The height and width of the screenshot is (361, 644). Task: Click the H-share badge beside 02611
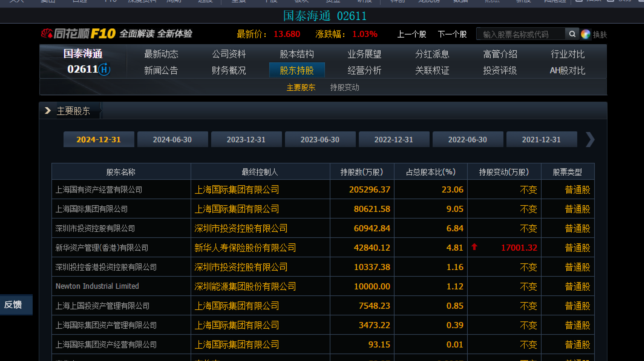[x=104, y=70]
